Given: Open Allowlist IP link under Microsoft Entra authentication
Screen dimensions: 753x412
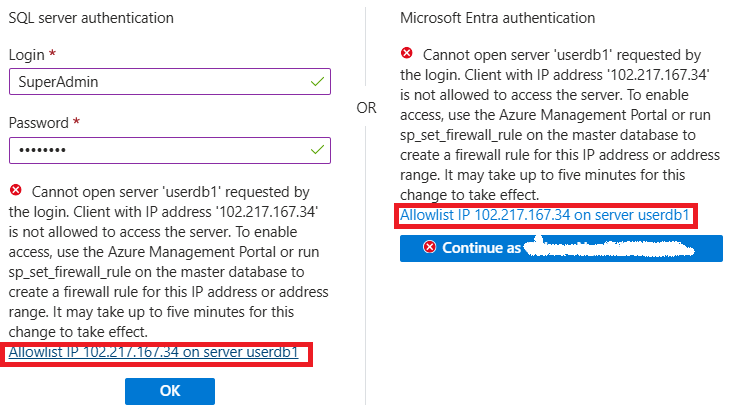Looking at the screenshot, I should pos(545,215).
